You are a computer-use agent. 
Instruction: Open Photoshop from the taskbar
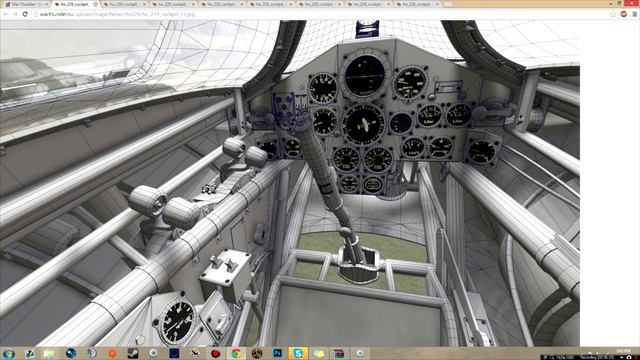[x=278, y=353]
